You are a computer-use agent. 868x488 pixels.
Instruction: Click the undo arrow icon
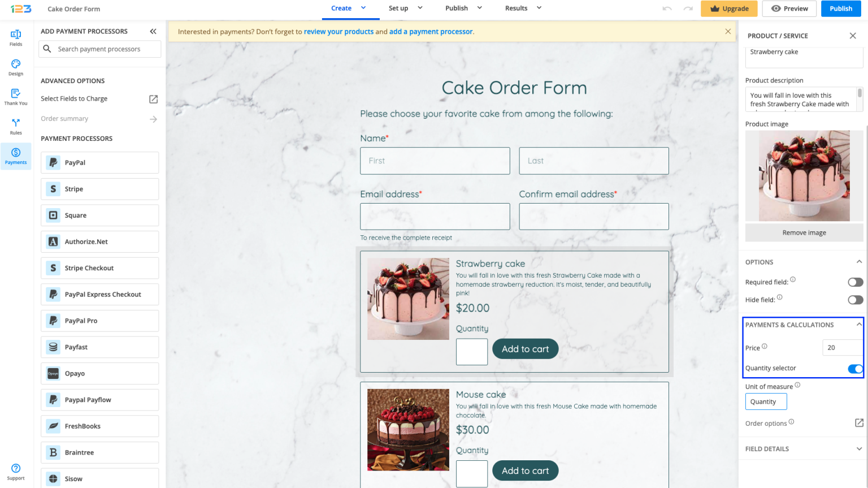[667, 8]
